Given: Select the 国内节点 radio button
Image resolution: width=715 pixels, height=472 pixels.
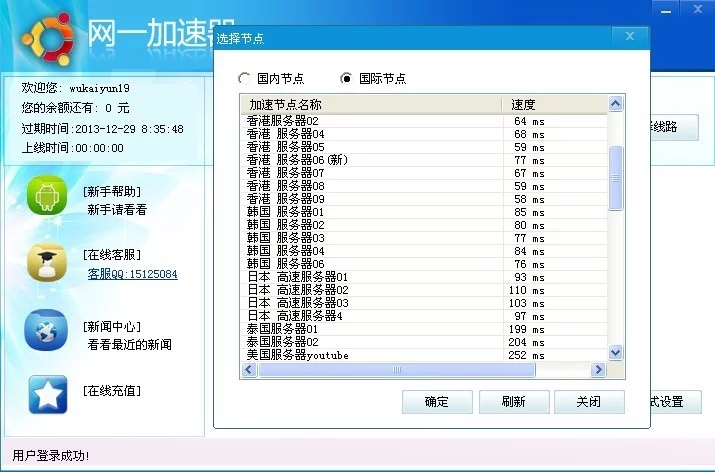Looking at the screenshot, I should click(244, 78).
